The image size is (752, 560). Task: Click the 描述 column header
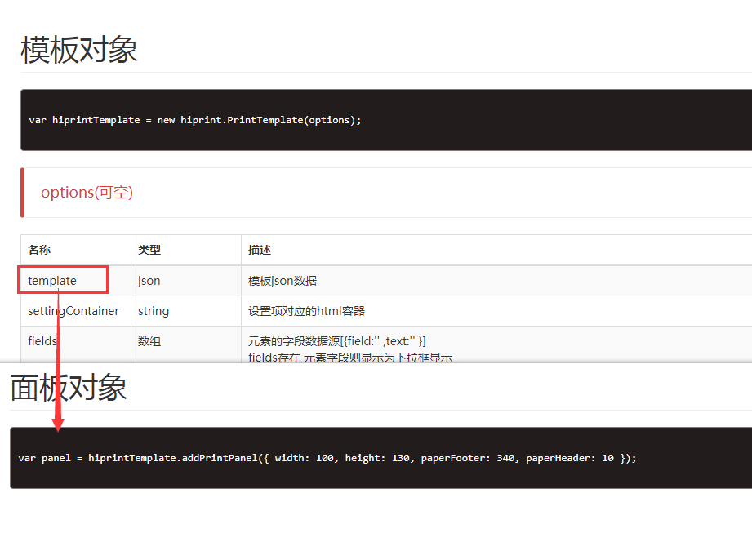pos(260,250)
